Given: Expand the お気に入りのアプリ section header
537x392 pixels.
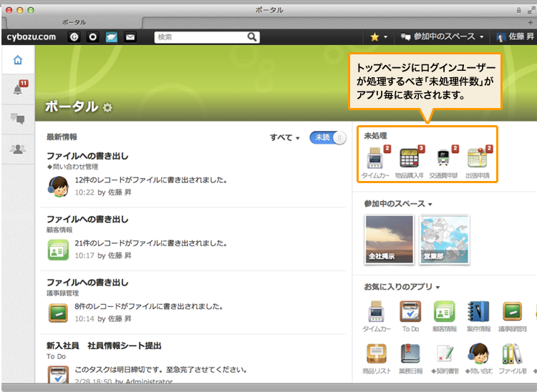Looking at the screenshot, I should (x=401, y=287).
